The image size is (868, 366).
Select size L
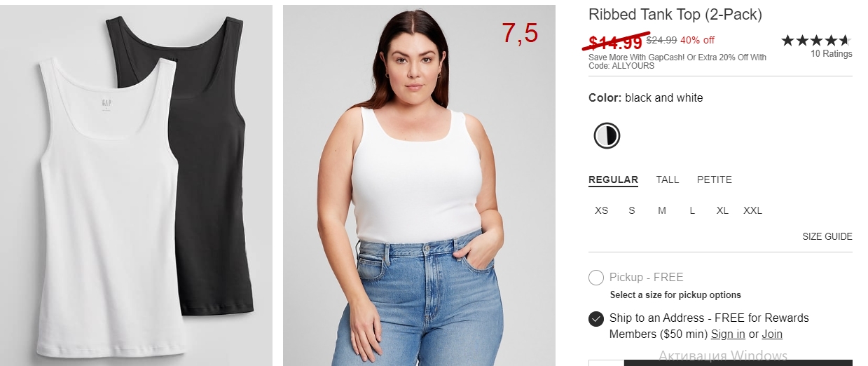click(x=692, y=210)
